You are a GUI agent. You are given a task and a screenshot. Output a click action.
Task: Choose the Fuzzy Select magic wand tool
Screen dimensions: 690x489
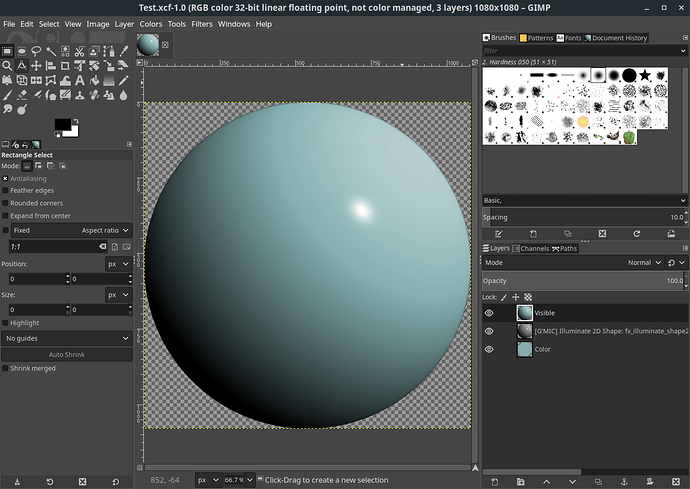pos(52,50)
